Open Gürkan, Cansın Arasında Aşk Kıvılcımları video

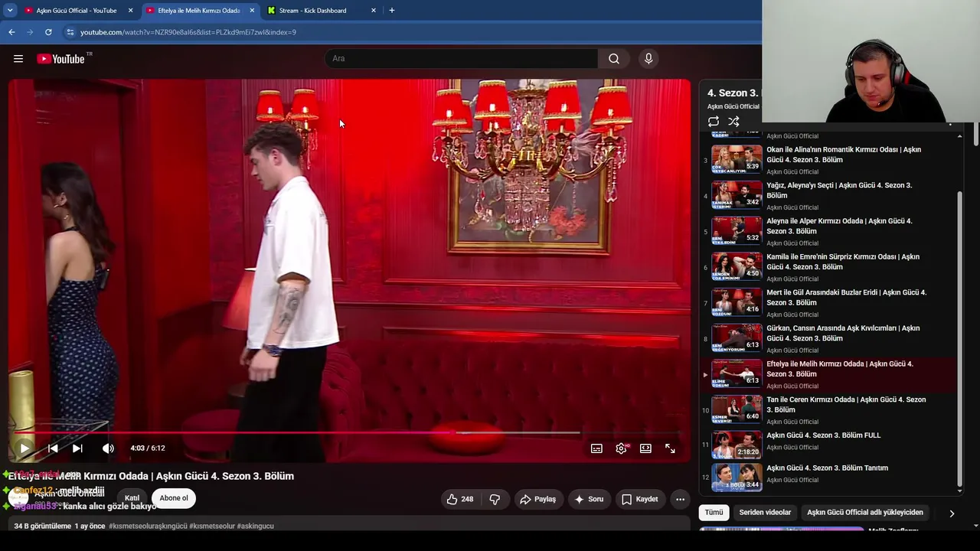click(843, 333)
